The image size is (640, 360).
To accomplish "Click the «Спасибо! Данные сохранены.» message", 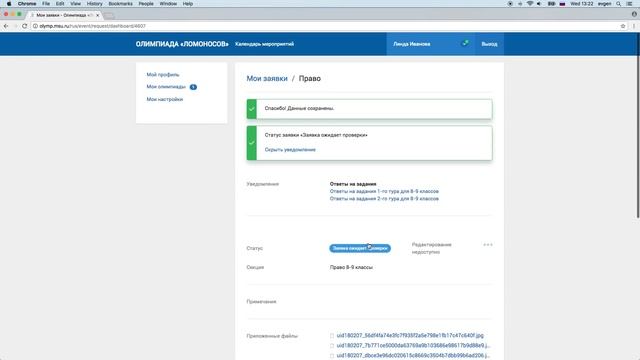I will point(299,108).
